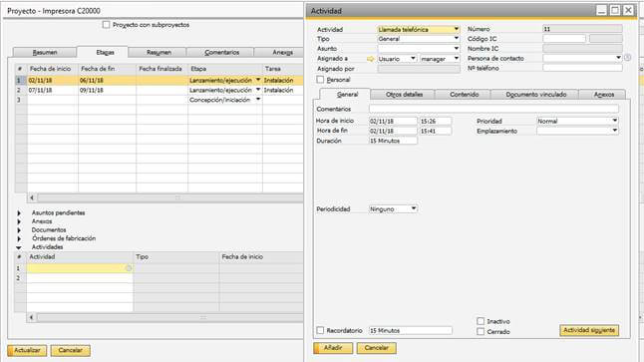644x362 pixels.
Task: Select Fecha de fin cell 09/11/18
Action: [x=107, y=90]
